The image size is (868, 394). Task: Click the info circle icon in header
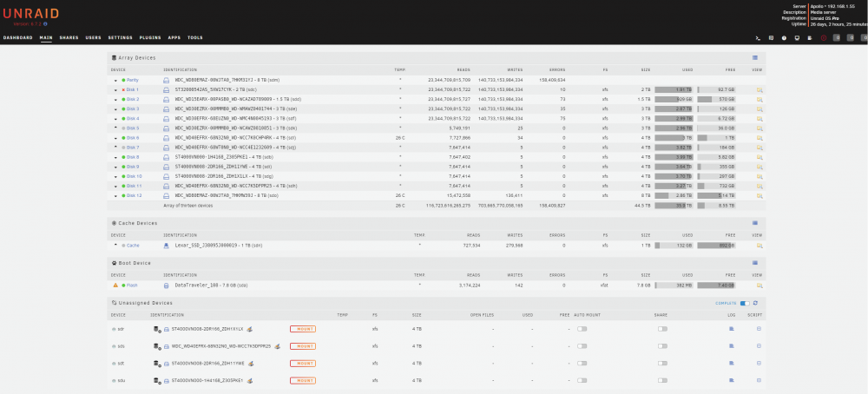click(784, 37)
